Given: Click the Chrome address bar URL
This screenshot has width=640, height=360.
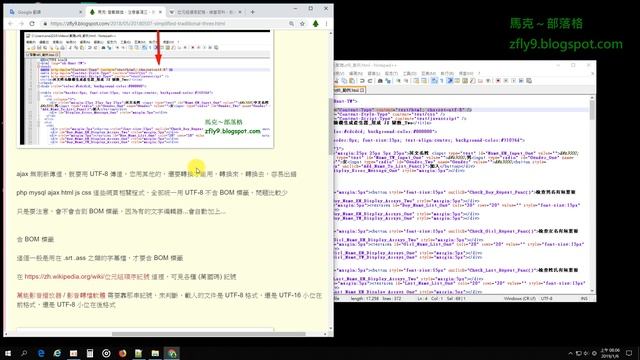Looking at the screenshot, I should [138, 24].
